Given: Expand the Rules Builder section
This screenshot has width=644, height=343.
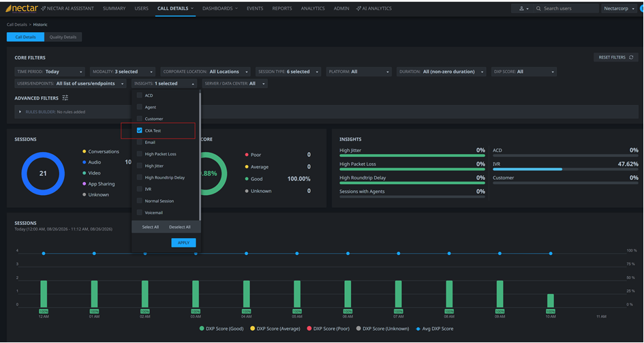Looking at the screenshot, I should pos(20,112).
